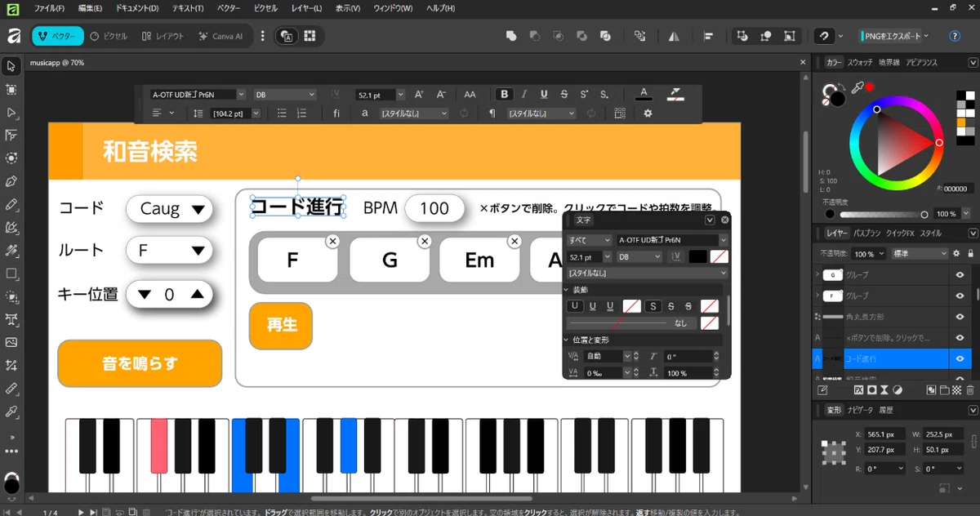The height and width of the screenshot is (516, 980).
Task: Click the numbered list icon
Action: coord(302,113)
